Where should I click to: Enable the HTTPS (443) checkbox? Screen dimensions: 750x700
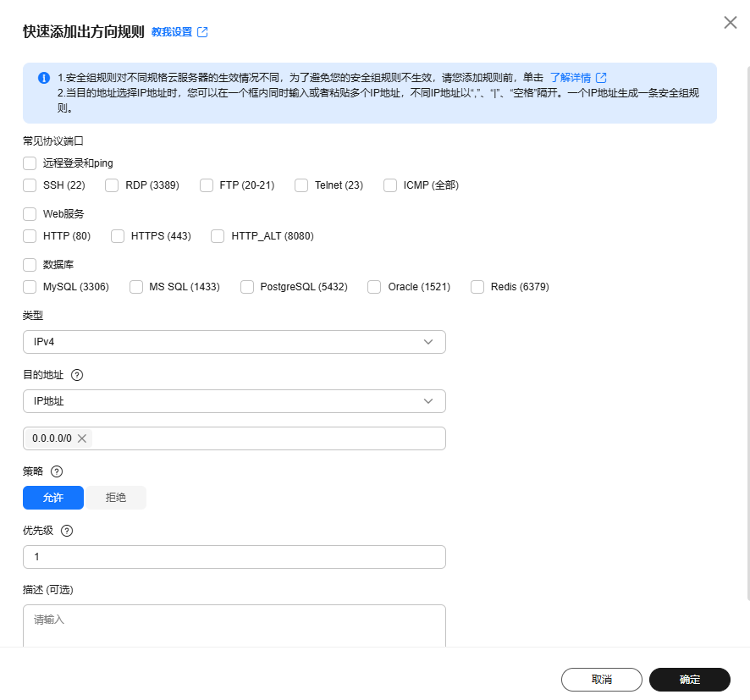tap(118, 236)
